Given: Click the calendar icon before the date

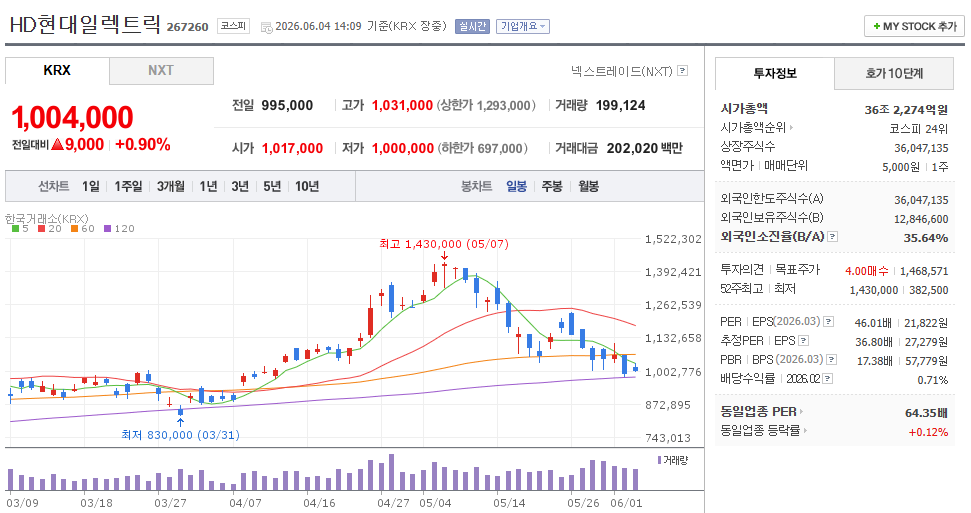Looking at the screenshot, I should [x=266, y=27].
